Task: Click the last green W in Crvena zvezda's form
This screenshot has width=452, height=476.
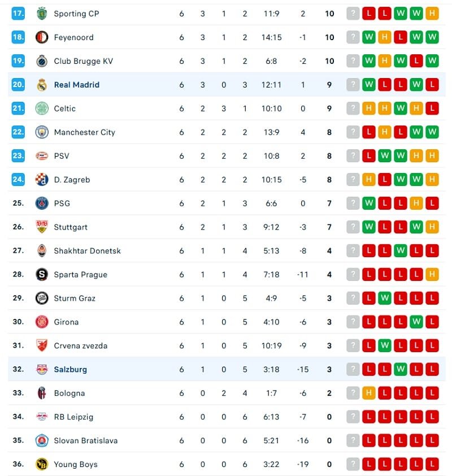Action: (385, 345)
